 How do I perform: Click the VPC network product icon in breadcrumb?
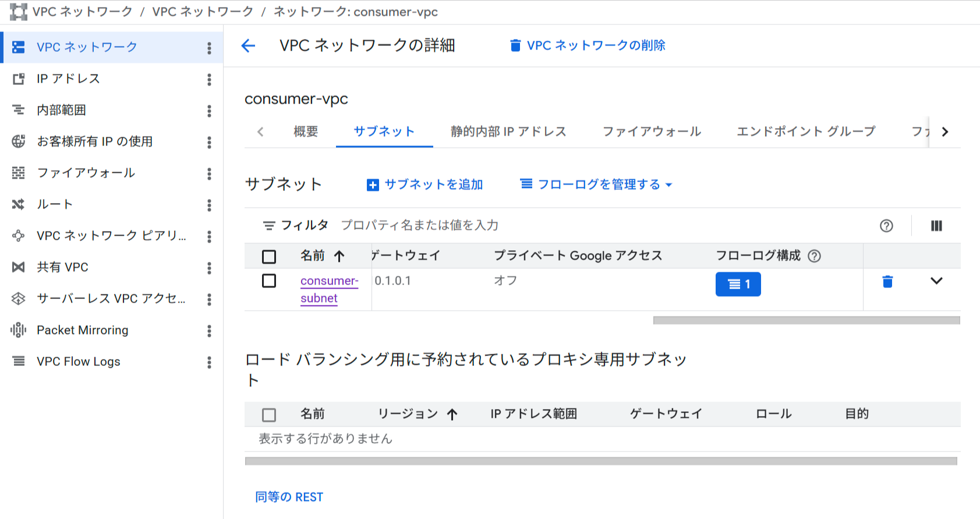click(x=18, y=12)
